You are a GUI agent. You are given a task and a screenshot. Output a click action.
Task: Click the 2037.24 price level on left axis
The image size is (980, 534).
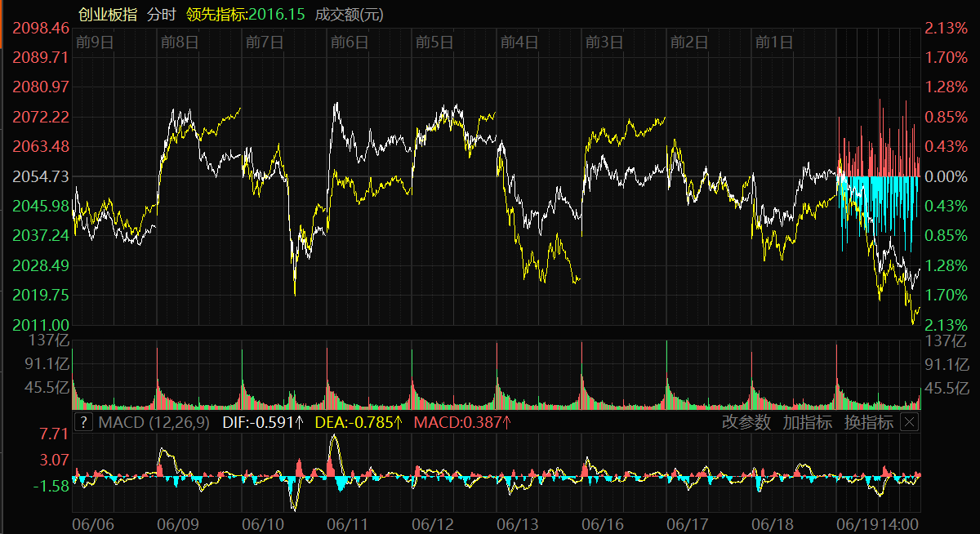tap(41, 235)
